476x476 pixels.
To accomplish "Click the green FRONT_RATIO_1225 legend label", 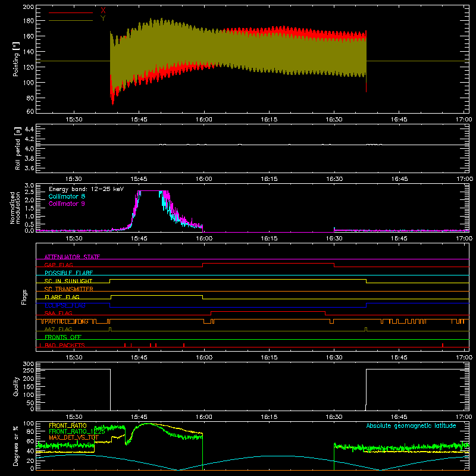I will pos(77,431).
